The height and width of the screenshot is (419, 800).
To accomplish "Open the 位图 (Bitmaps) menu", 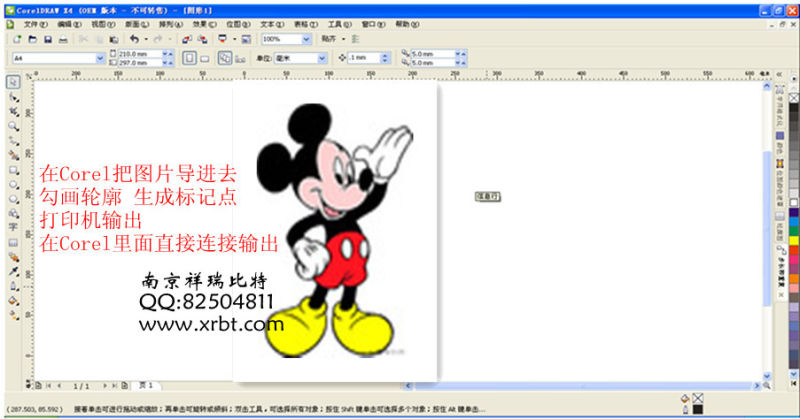I will click(238, 24).
